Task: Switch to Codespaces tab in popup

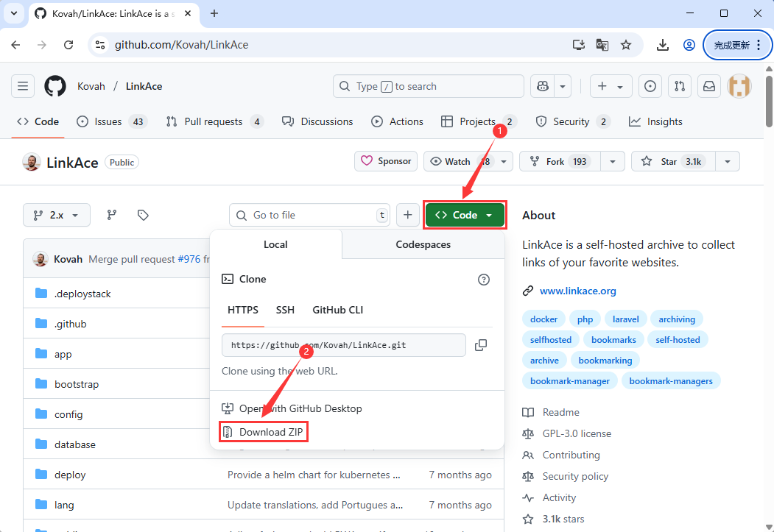Action: pyautogui.click(x=423, y=244)
